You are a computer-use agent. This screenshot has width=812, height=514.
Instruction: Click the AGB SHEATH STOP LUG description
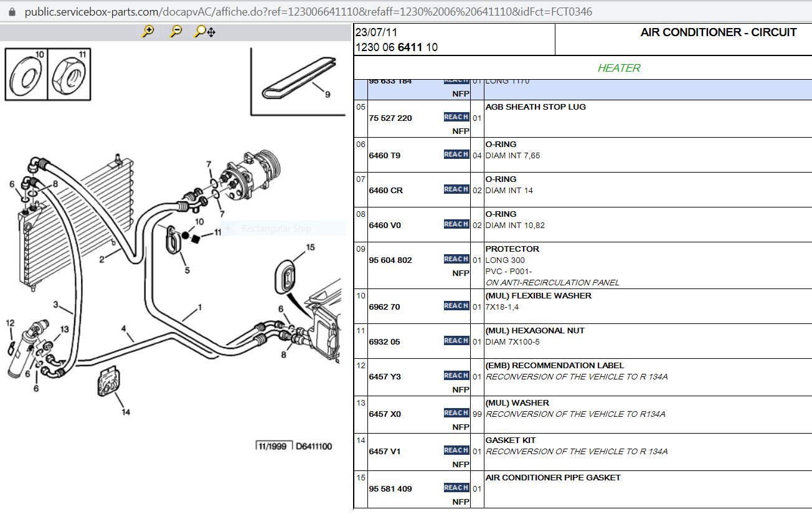(x=536, y=107)
